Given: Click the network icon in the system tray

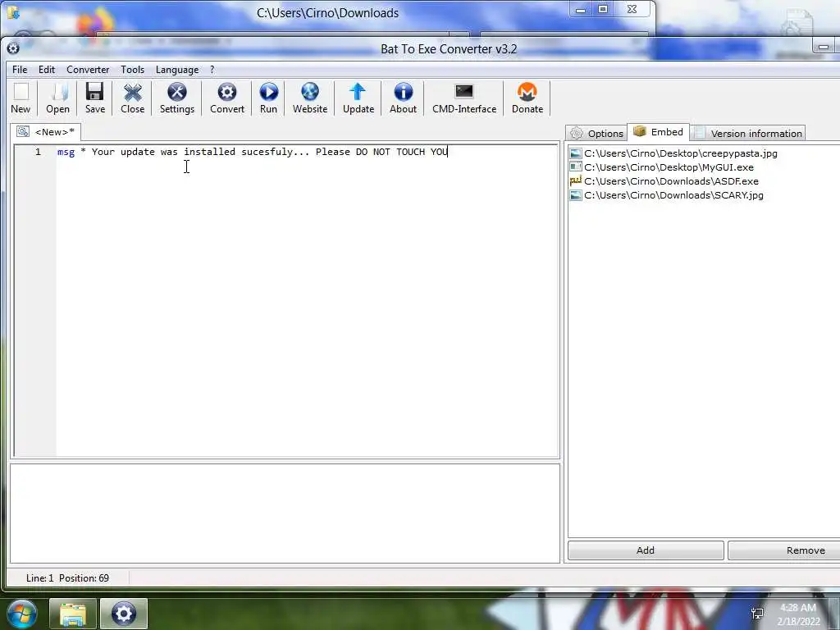Looking at the screenshot, I should [x=757, y=614].
